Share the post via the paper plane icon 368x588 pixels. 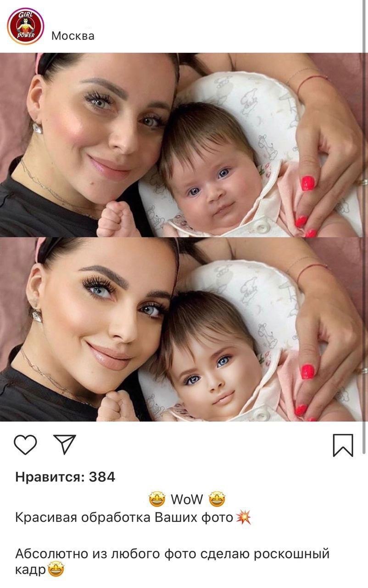[65, 444]
